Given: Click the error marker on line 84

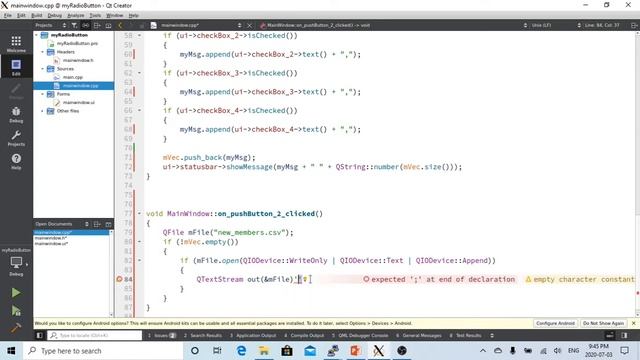Looking at the screenshot, I should click(x=119, y=279).
